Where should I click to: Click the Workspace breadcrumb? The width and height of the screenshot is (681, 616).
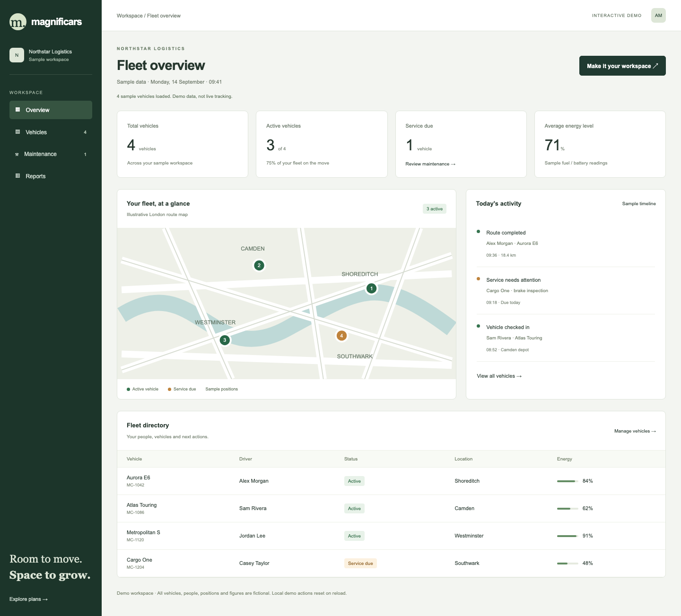point(130,16)
